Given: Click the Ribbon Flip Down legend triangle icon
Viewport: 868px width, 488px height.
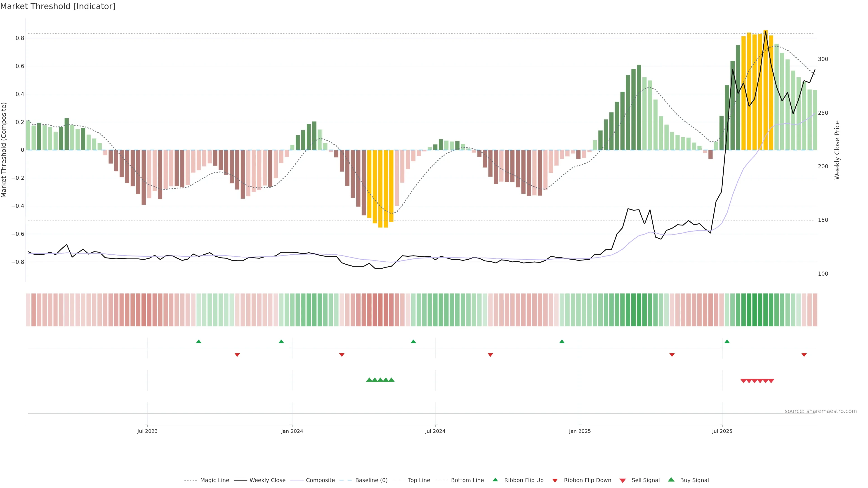Looking at the screenshot, I should coord(555,481).
